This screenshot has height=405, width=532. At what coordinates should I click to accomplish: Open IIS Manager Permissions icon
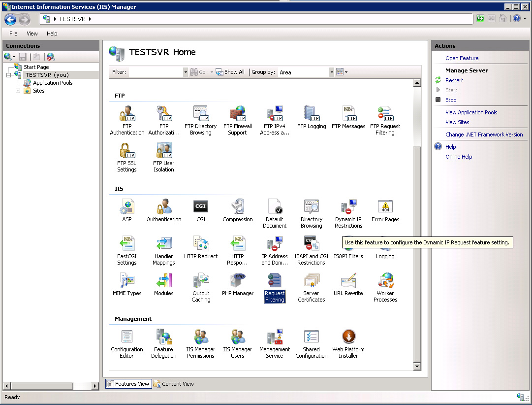point(201,343)
